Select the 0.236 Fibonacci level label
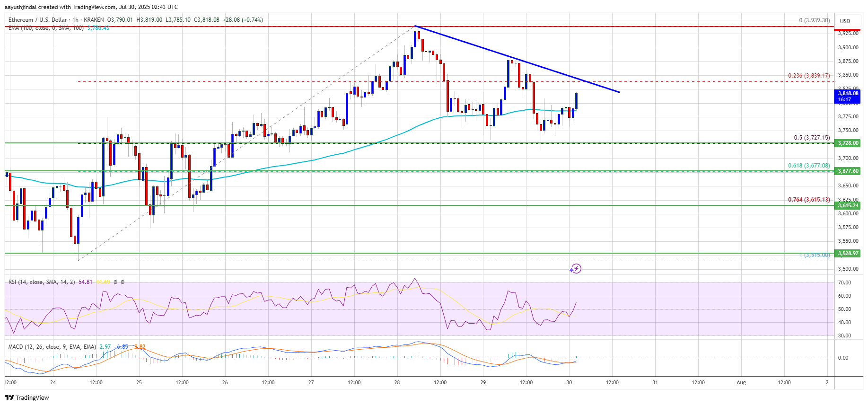 tap(808, 76)
